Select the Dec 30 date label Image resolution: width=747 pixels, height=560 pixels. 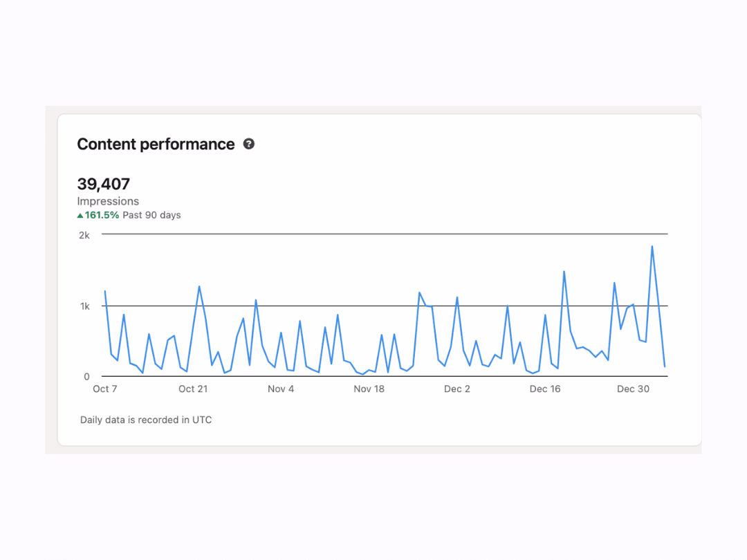pyautogui.click(x=633, y=389)
